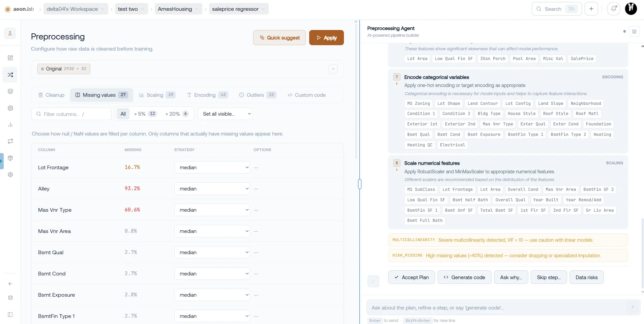Select the shuffle preprocessing sidebar icon
The height and width of the screenshot is (324, 644).
coord(10,75)
